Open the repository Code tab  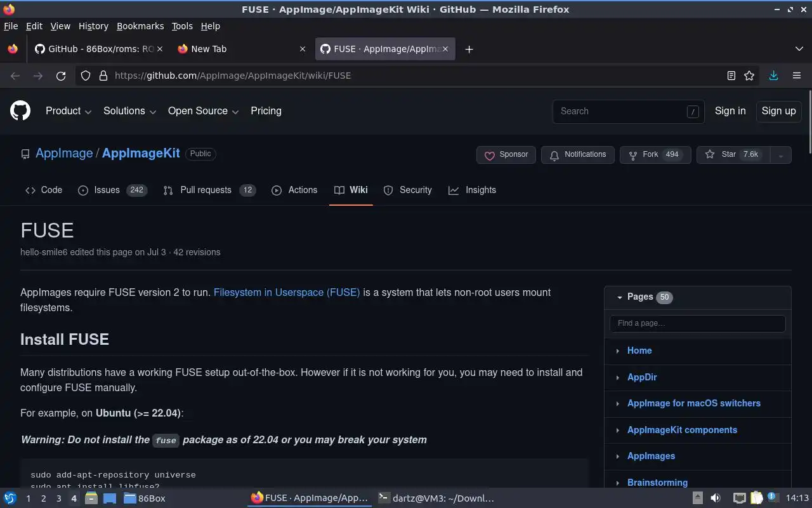[44, 190]
